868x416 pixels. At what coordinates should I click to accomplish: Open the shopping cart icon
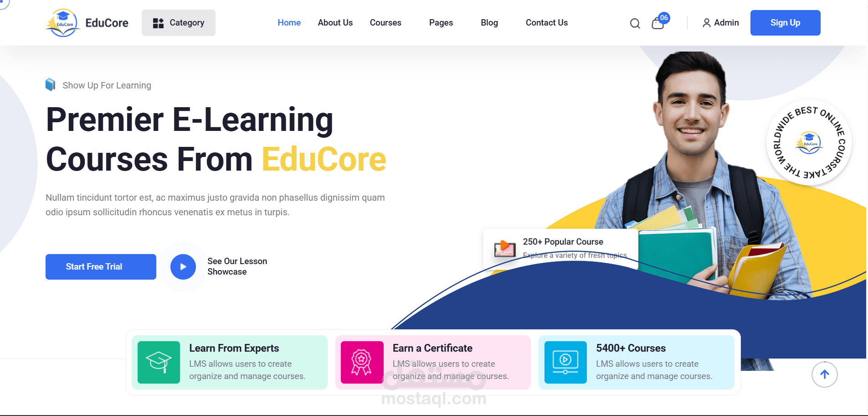click(x=657, y=23)
